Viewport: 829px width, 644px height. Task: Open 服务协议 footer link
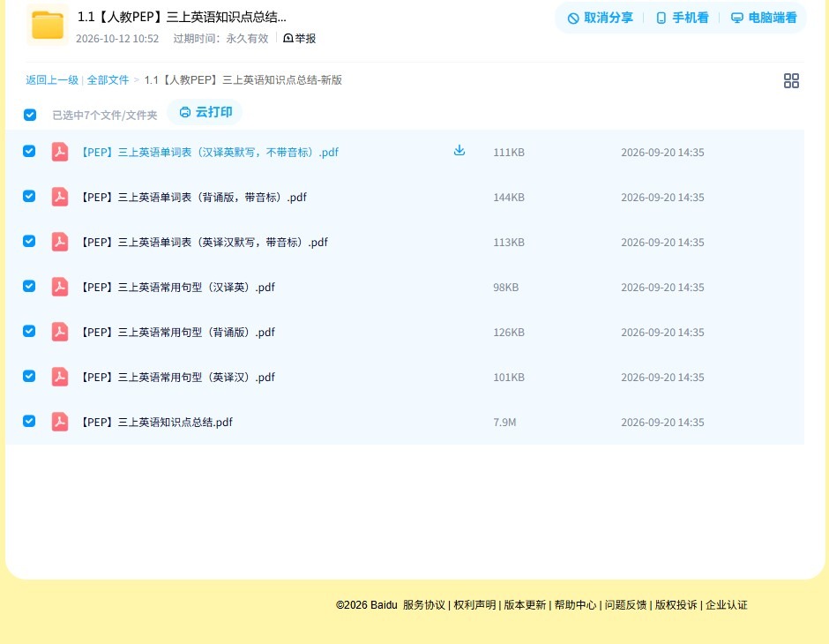[x=424, y=605]
